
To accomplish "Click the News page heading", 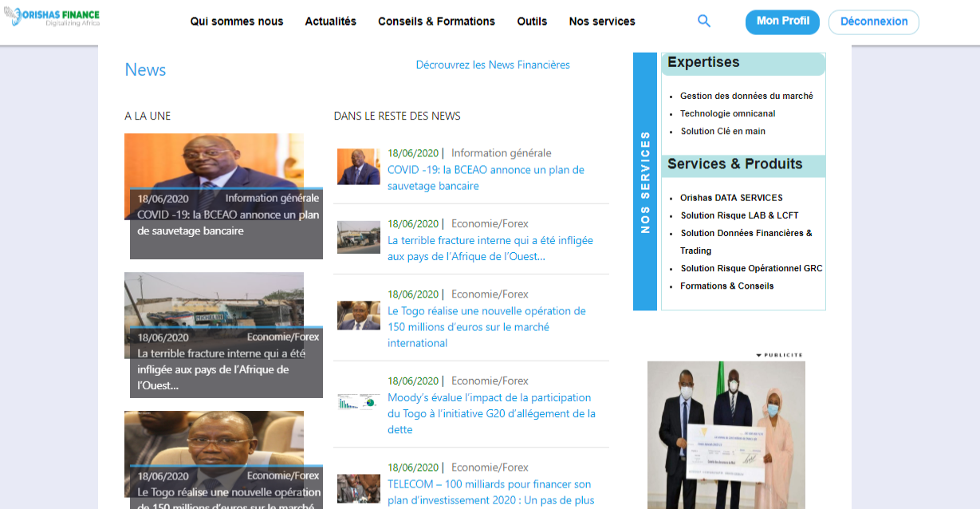I will (x=145, y=69).
